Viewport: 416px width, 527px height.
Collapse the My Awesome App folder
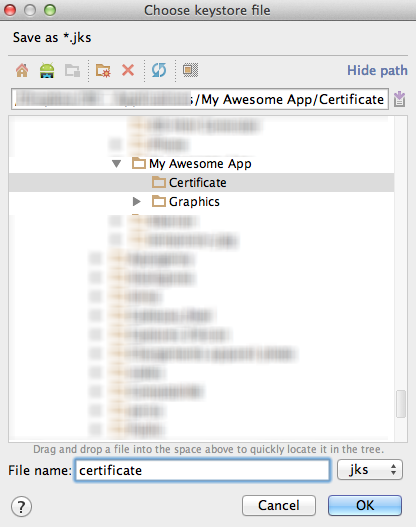pos(117,164)
